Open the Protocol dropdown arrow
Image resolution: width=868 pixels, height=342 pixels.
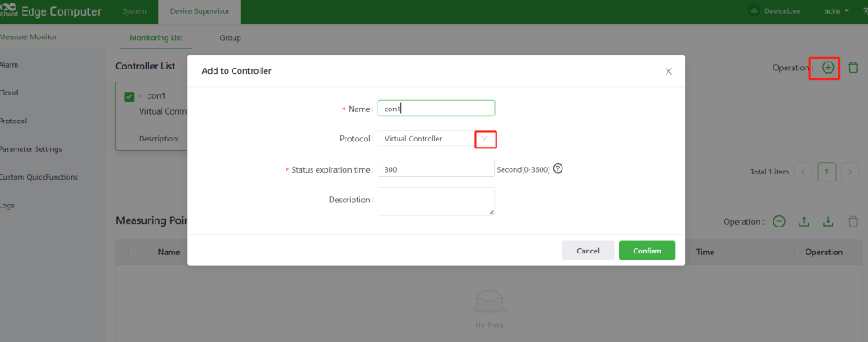point(485,138)
